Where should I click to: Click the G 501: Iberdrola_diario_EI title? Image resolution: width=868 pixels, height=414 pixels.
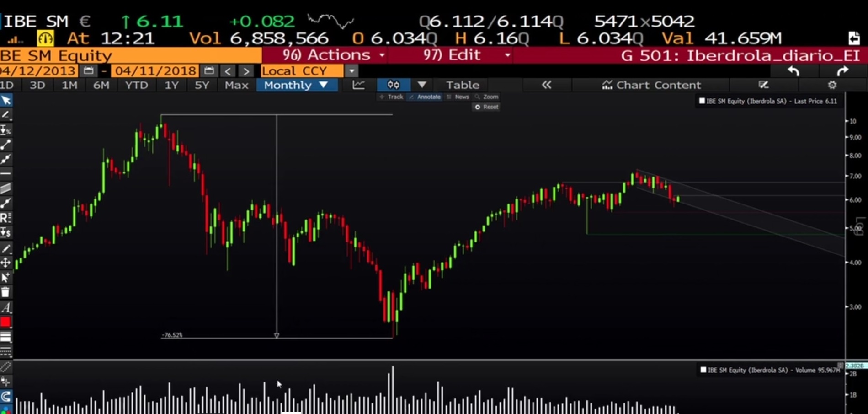click(x=740, y=55)
